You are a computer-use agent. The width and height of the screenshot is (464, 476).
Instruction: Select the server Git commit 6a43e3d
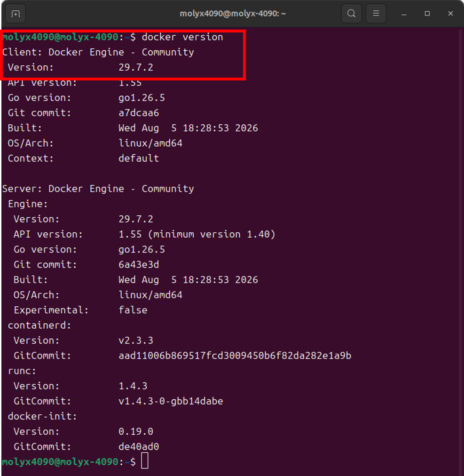coord(139,265)
